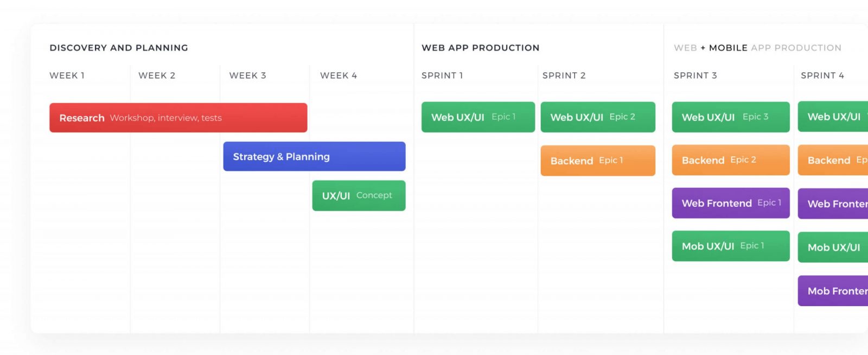Click the Sprint 2 column header

[x=564, y=75]
